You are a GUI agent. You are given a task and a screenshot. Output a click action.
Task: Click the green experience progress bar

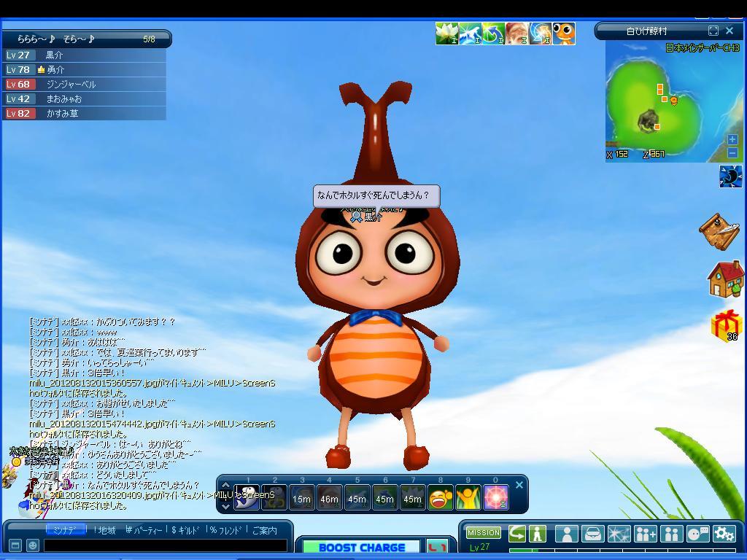pyautogui.click(x=624, y=551)
